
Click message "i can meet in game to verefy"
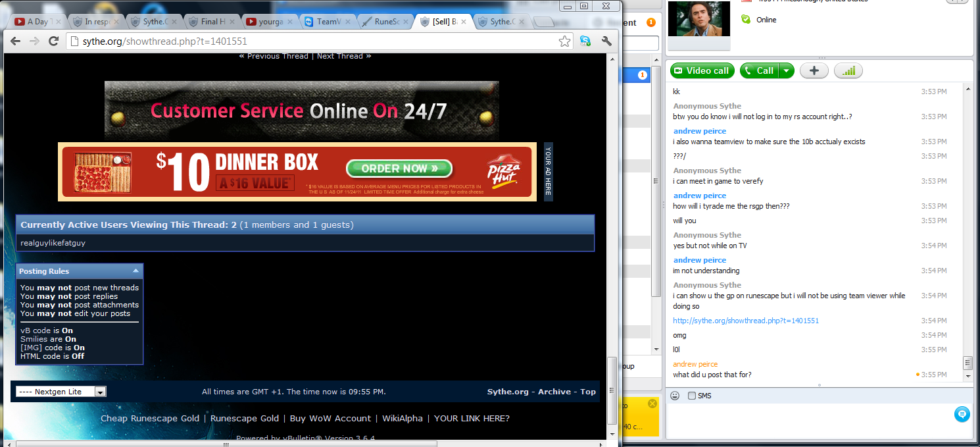click(718, 181)
